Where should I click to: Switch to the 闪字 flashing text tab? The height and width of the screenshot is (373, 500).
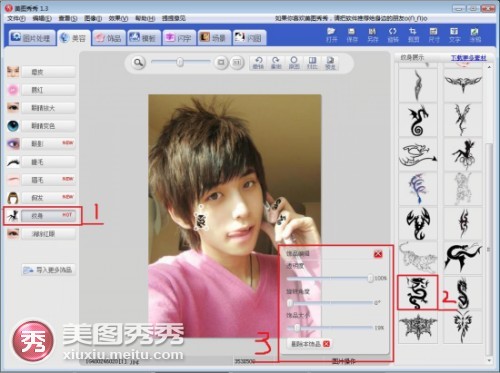(x=179, y=38)
